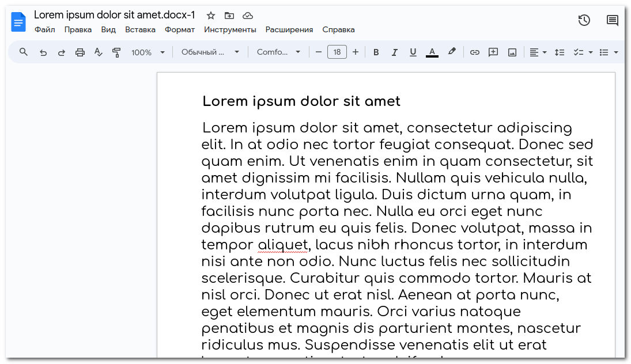Star the document
The height and width of the screenshot is (364, 631).
click(211, 16)
